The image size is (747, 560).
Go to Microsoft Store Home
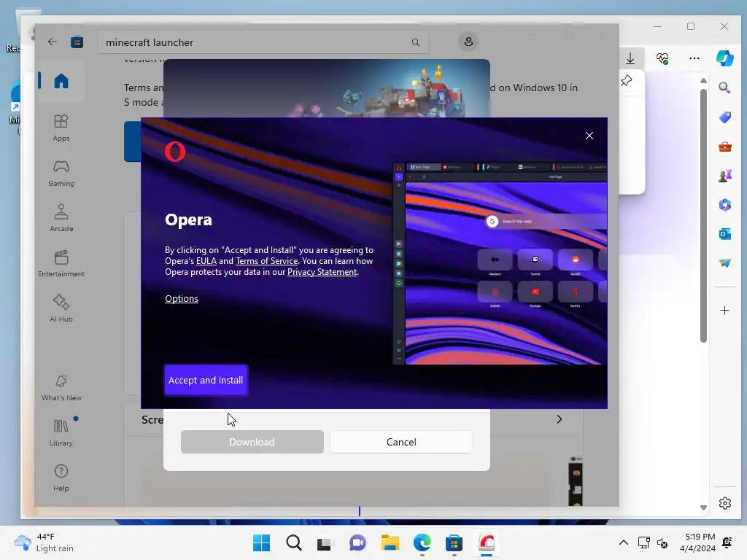click(61, 81)
